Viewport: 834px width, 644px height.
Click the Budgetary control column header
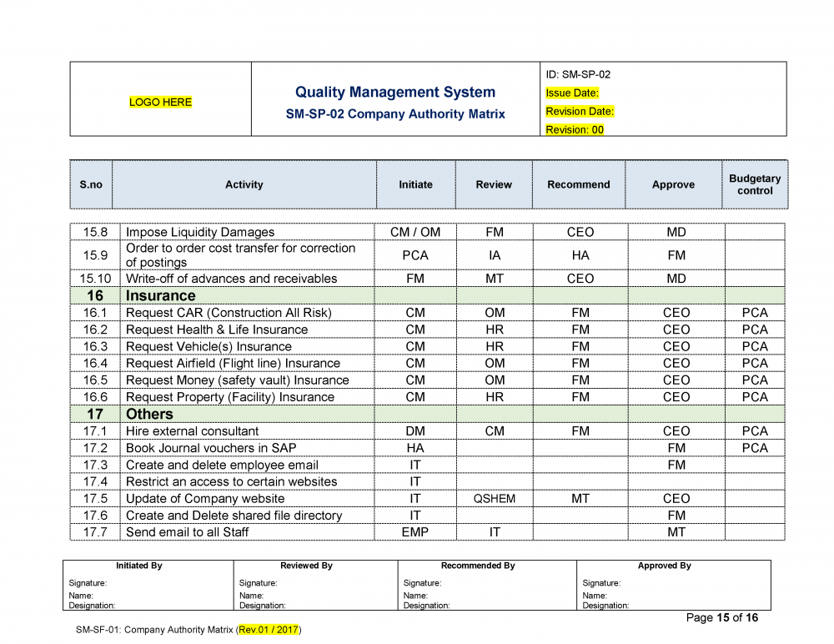tap(755, 184)
